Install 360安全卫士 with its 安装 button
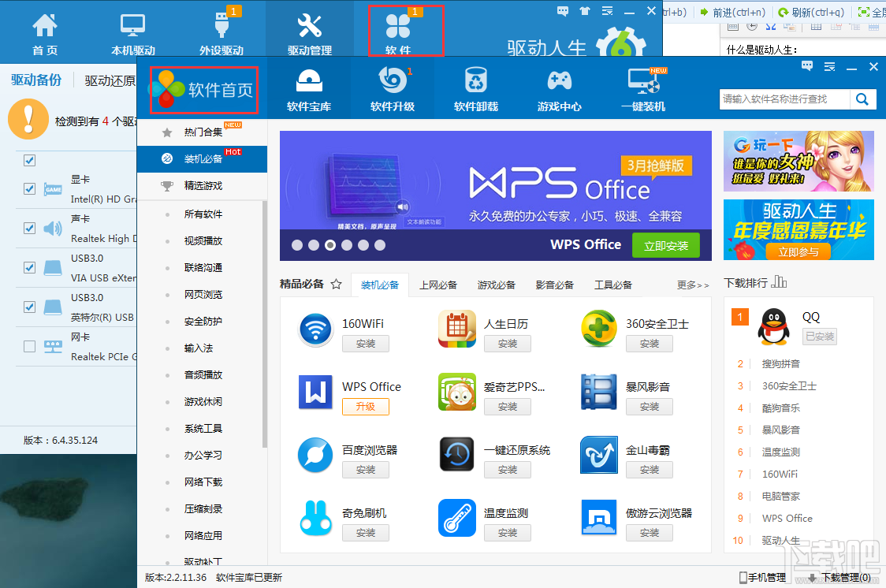The image size is (886, 588). tap(650, 344)
